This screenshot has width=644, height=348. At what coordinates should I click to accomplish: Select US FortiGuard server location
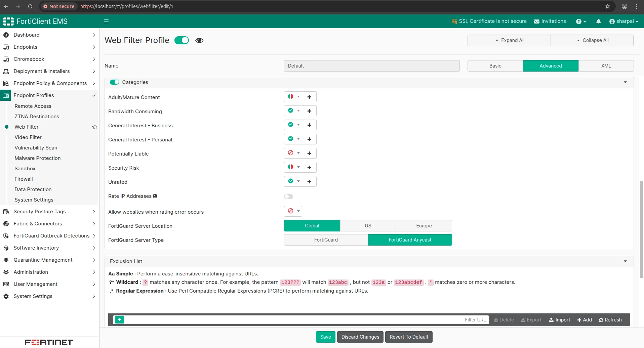[368, 226]
